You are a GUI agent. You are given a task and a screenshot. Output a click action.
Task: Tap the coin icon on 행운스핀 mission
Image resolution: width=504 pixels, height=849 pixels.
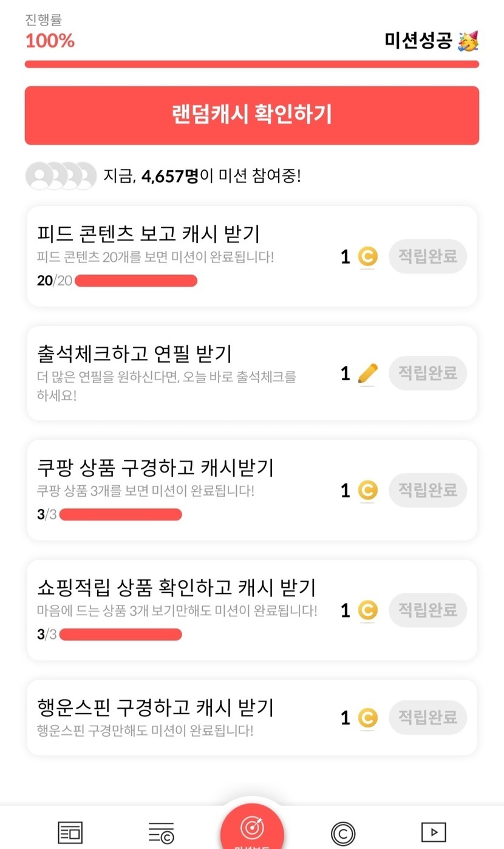(x=367, y=718)
